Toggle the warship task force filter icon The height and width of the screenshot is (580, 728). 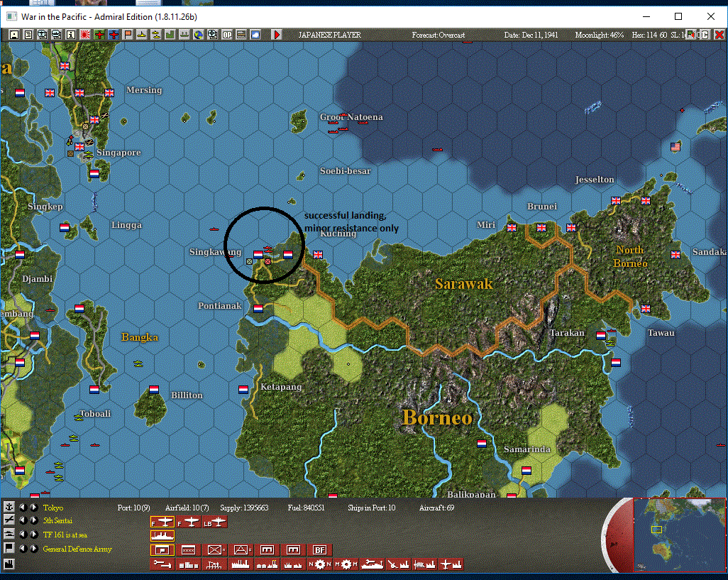point(162,536)
